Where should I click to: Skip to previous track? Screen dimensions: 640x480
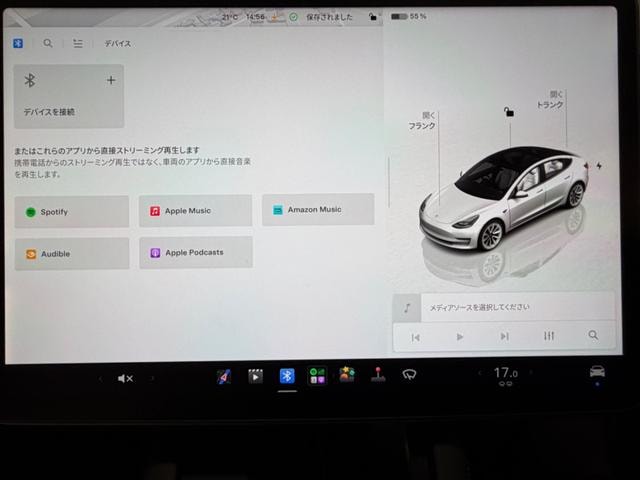point(416,337)
